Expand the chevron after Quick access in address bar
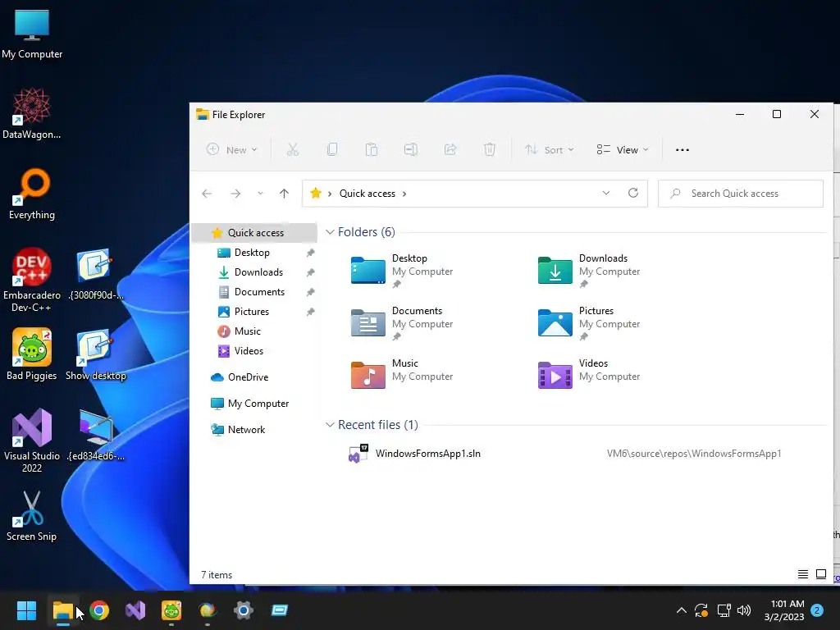This screenshot has width=840, height=630. [404, 194]
